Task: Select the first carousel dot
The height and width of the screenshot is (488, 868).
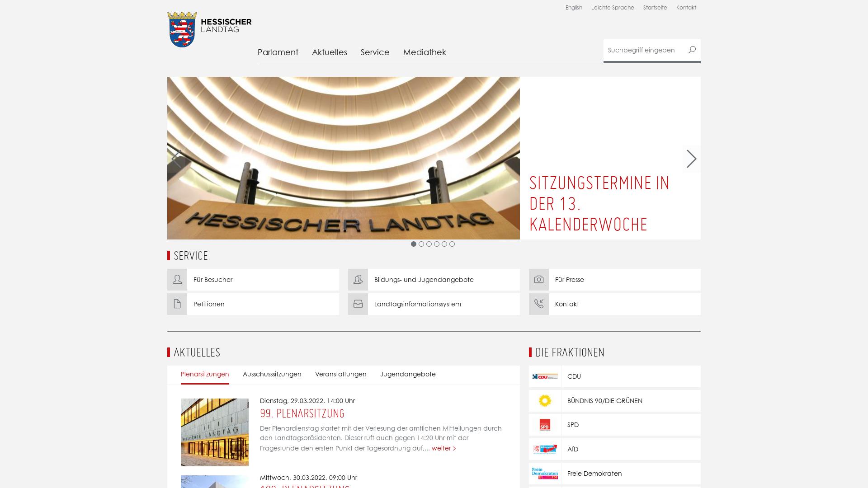Action: (x=414, y=244)
